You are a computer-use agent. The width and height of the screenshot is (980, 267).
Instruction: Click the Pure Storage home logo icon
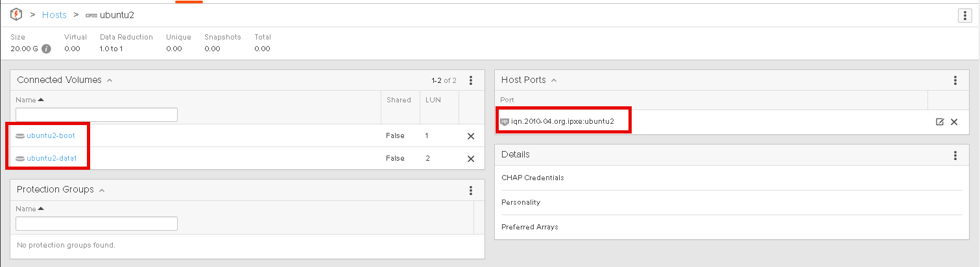point(17,14)
